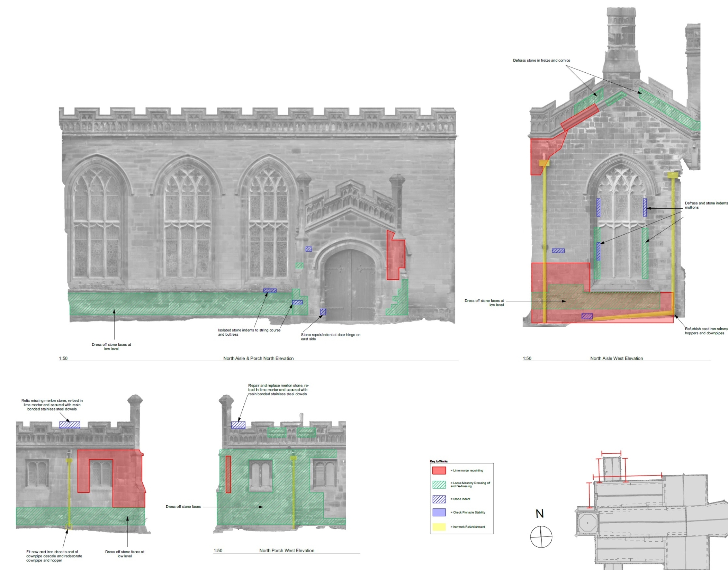Click "North Aisle & Porch North Elevation" title
The image size is (728, 570).
tap(258, 358)
